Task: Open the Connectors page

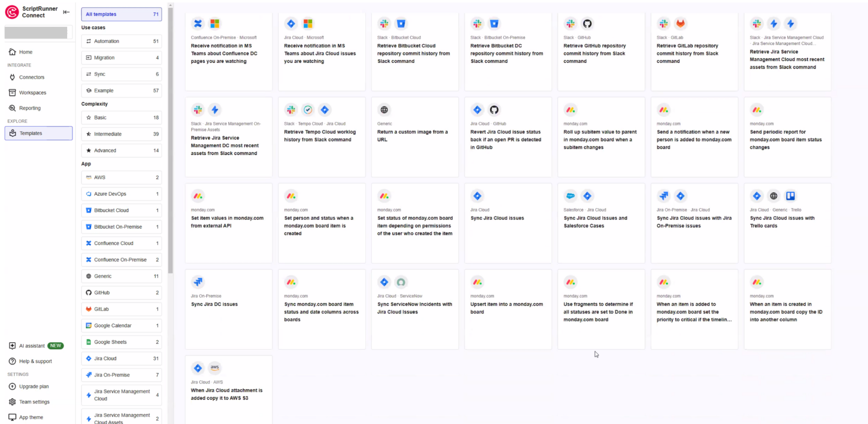Action: click(31, 77)
